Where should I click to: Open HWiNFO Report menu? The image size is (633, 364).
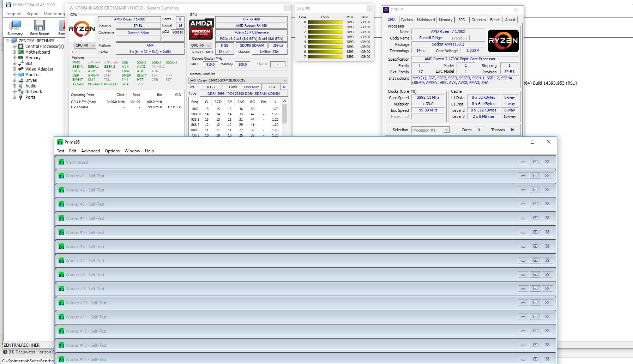32,13
